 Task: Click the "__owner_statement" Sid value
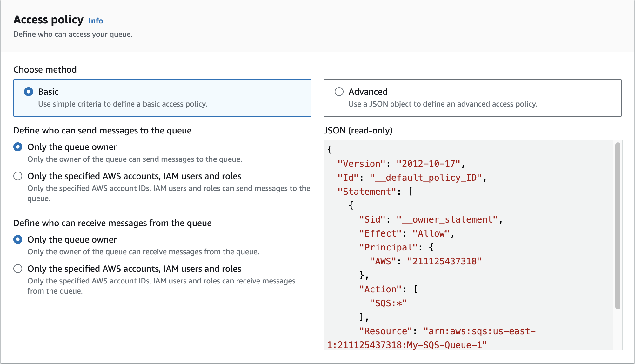(x=447, y=220)
